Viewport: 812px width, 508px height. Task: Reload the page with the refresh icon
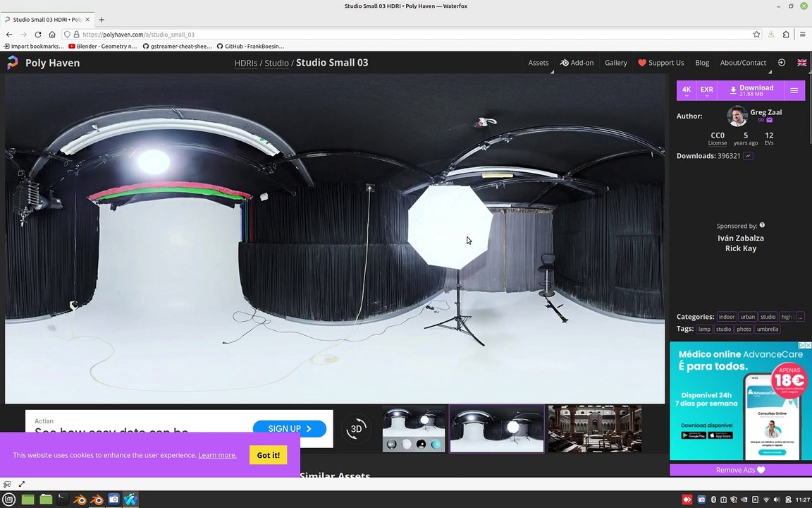click(38, 34)
